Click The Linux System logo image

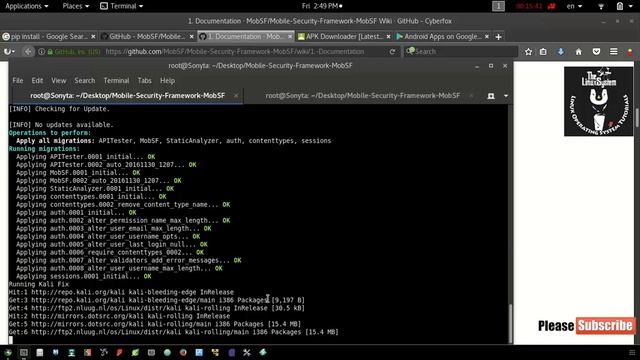coord(598,101)
